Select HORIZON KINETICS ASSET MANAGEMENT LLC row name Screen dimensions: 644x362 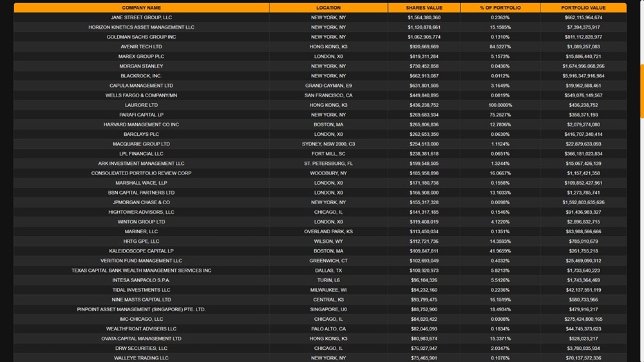[x=141, y=27]
